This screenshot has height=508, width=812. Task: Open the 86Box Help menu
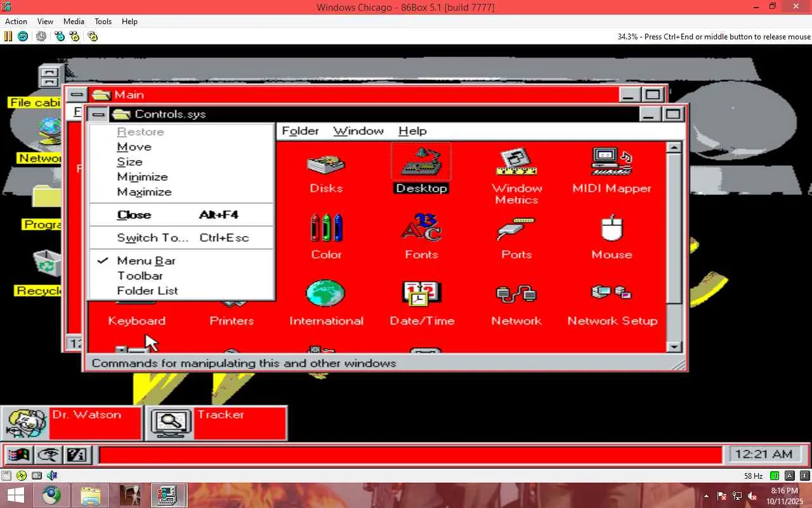click(129, 21)
